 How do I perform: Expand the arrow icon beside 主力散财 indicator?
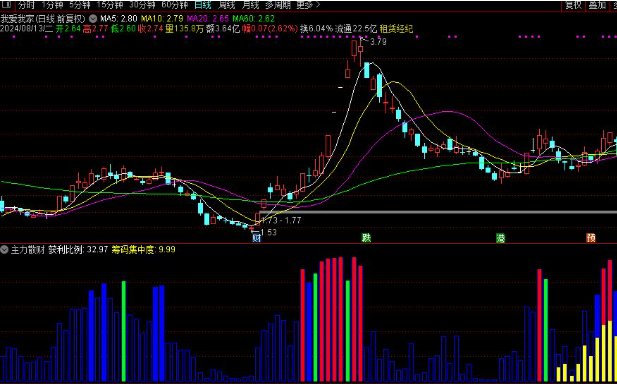[4, 249]
